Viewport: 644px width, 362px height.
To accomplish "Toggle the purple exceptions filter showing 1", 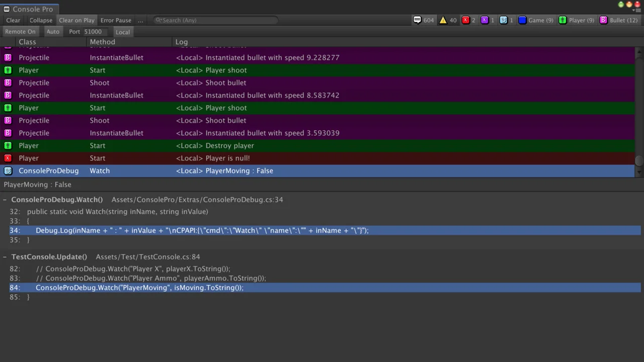I will [488, 20].
